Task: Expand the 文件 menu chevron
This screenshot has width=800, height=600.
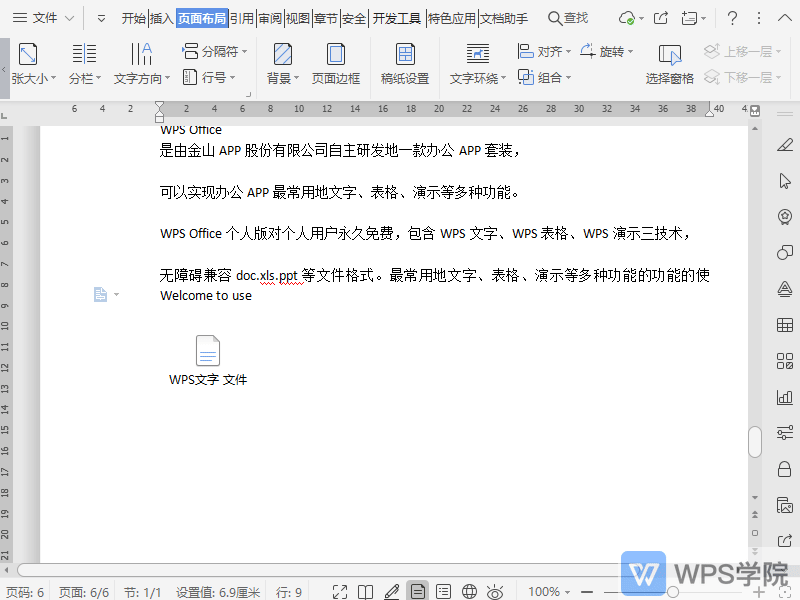Action: (69, 19)
